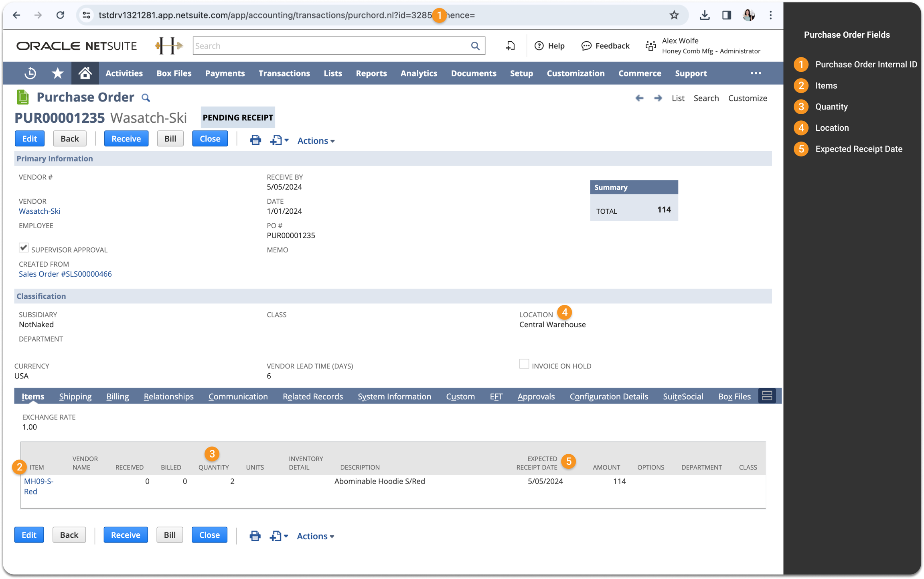The image size is (924, 579).
Task: Bookmark page with star icon
Action: coord(674,15)
